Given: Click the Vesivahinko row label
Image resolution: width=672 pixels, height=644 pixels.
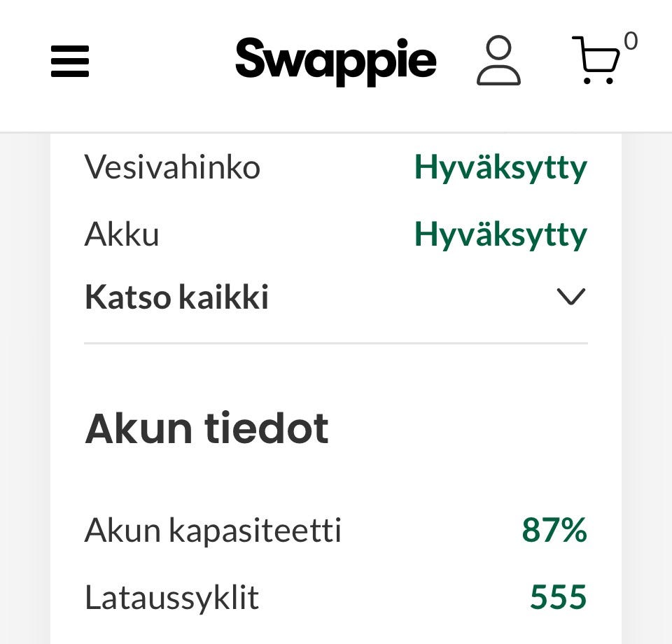Looking at the screenshot, I should click(x=172, y=168).
